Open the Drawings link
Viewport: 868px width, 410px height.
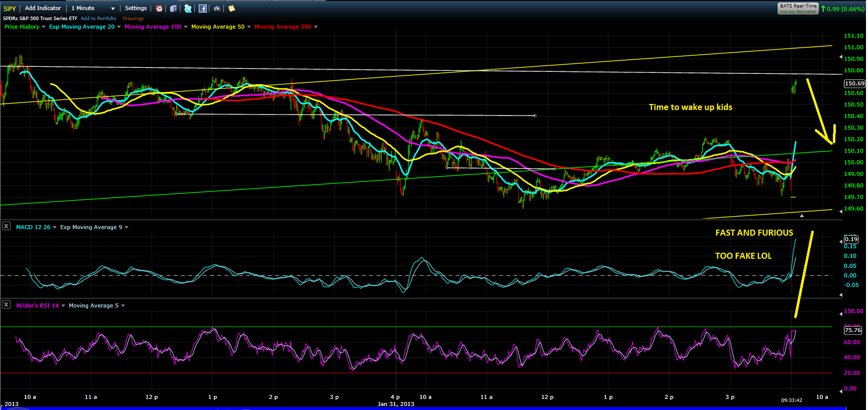pos(133,19)
